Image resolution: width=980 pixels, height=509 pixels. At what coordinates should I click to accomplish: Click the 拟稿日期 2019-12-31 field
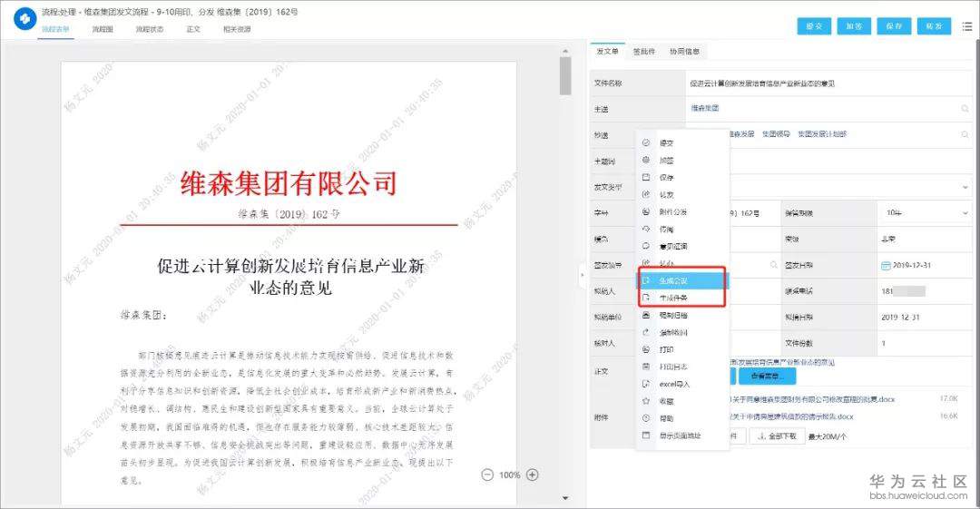point(926,317)
